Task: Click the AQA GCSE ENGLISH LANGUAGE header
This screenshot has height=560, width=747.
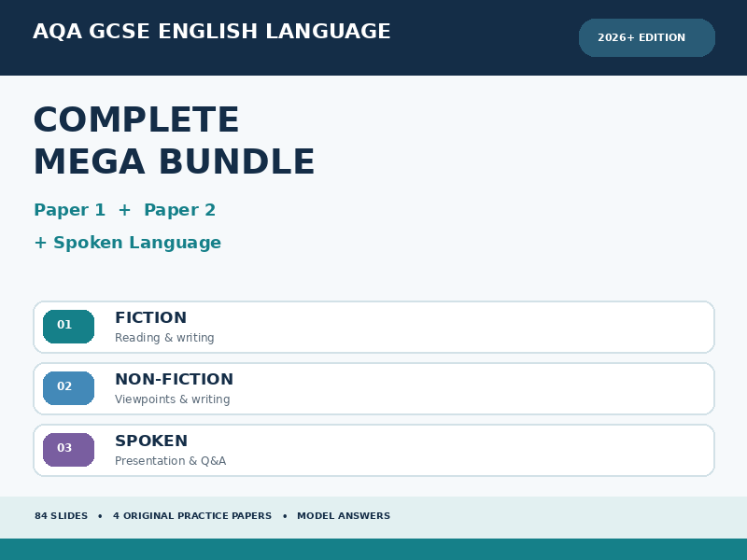Action: point(212,32)
